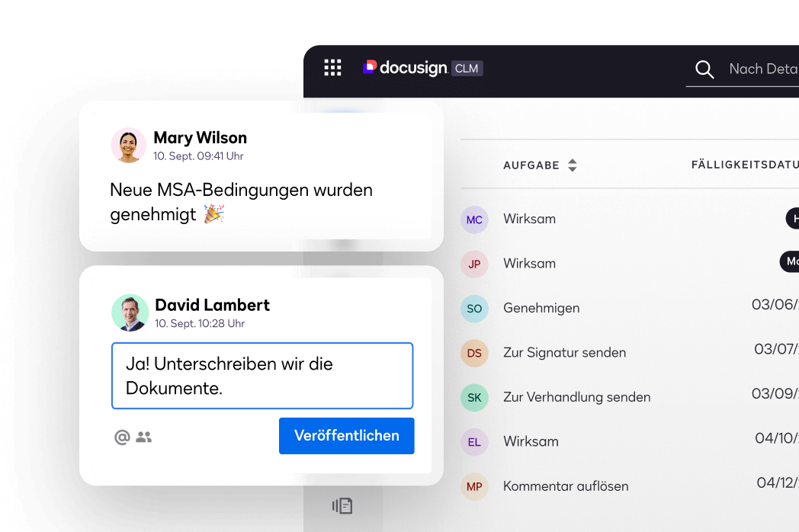Focus the Nach Details search field

(762, 69)
